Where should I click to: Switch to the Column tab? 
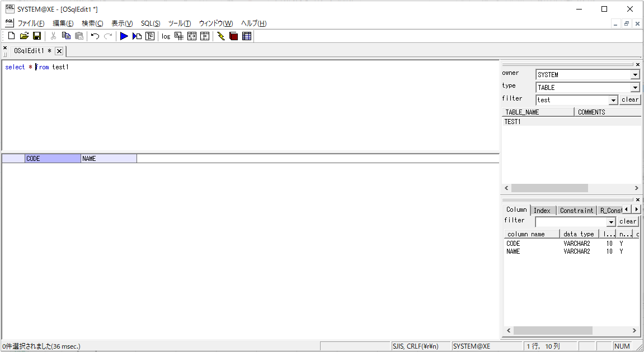tap(516, 210)
